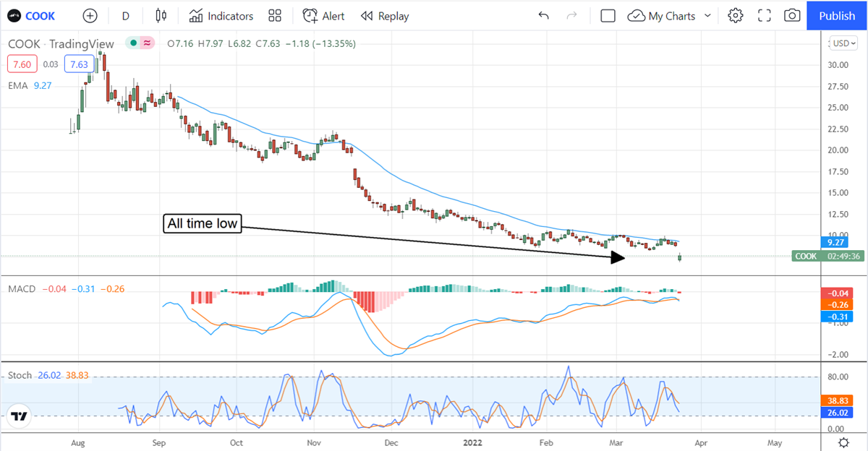Change the D timeframe interval
This screenshot has height=451, width=868.
coord(126,16)
